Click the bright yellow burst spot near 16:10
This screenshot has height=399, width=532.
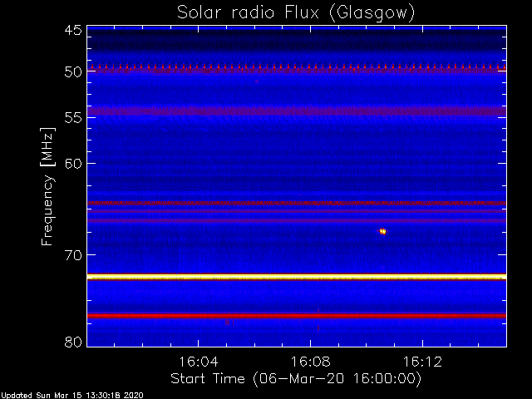pyautogui.click(x=382, y=231)
